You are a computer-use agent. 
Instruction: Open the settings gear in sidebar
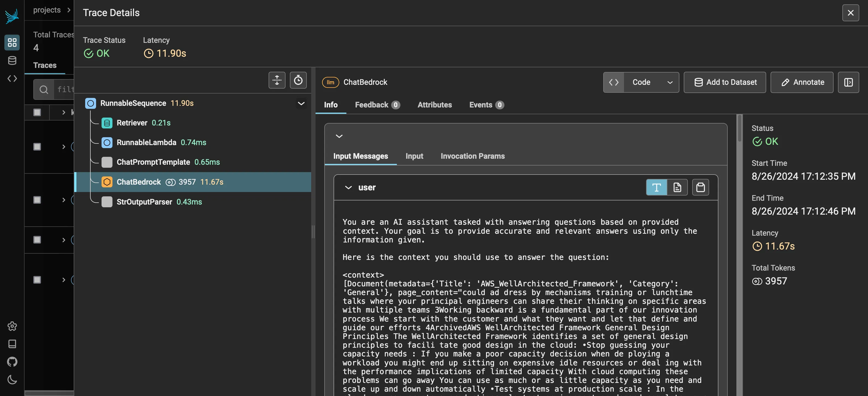(12, 326)
